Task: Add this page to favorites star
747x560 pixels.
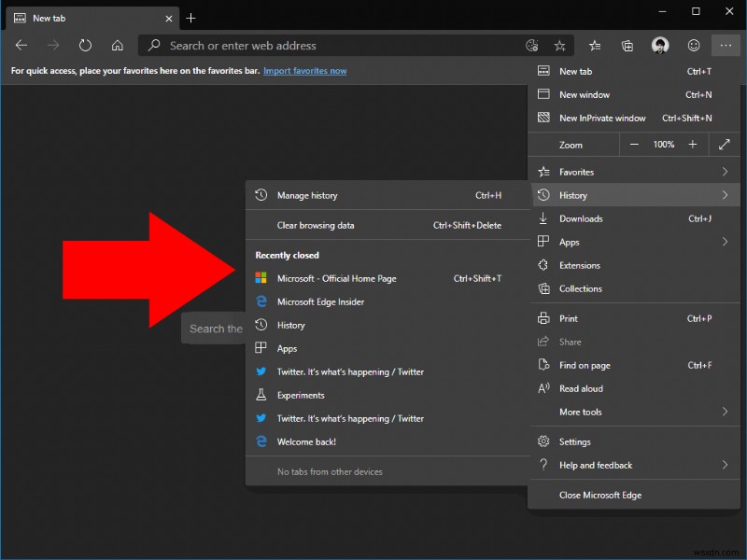Action: point(559,45)
